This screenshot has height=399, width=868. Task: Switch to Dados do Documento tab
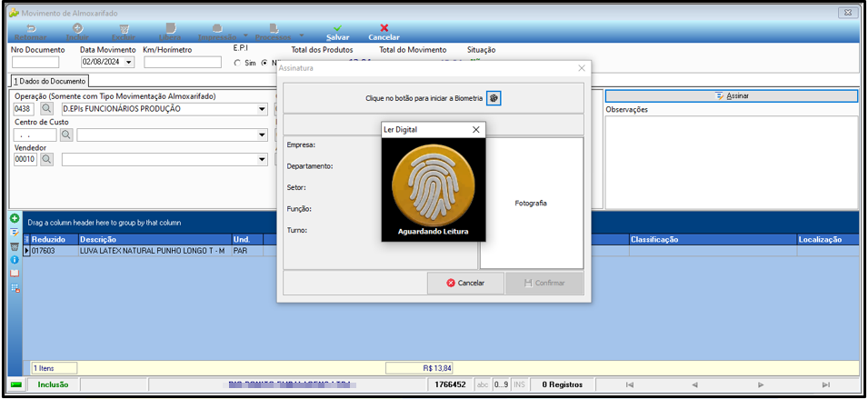[x=50, y=82]
